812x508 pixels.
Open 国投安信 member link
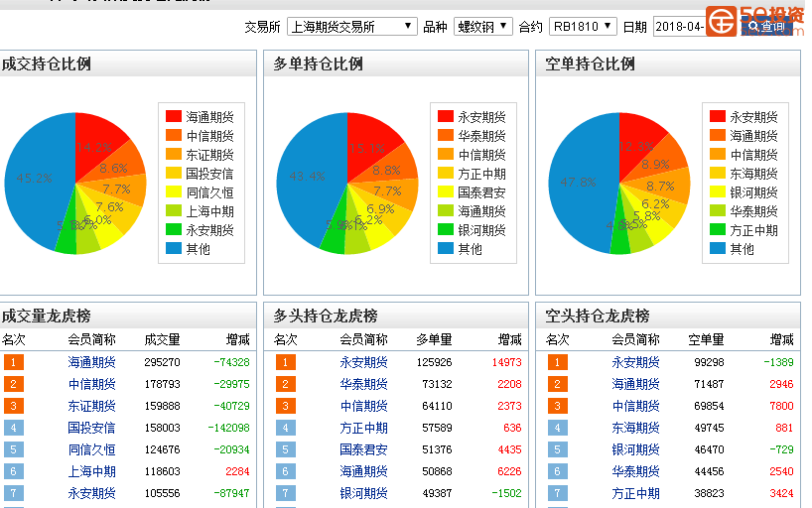[91, 428]
